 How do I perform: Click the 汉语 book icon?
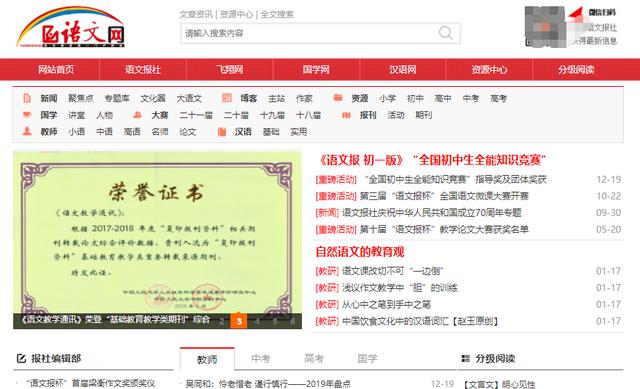click(222, 131)
